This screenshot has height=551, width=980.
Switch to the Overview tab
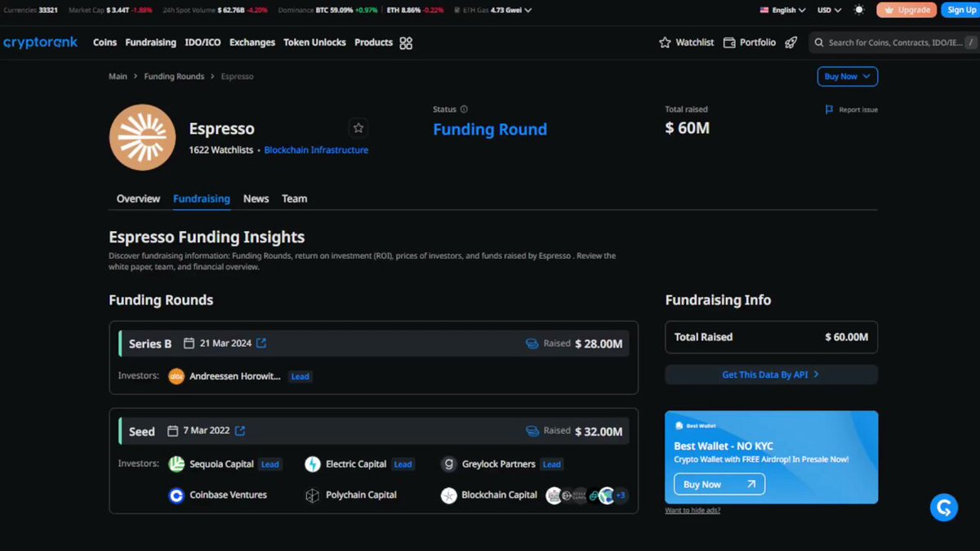coord(138,198)
